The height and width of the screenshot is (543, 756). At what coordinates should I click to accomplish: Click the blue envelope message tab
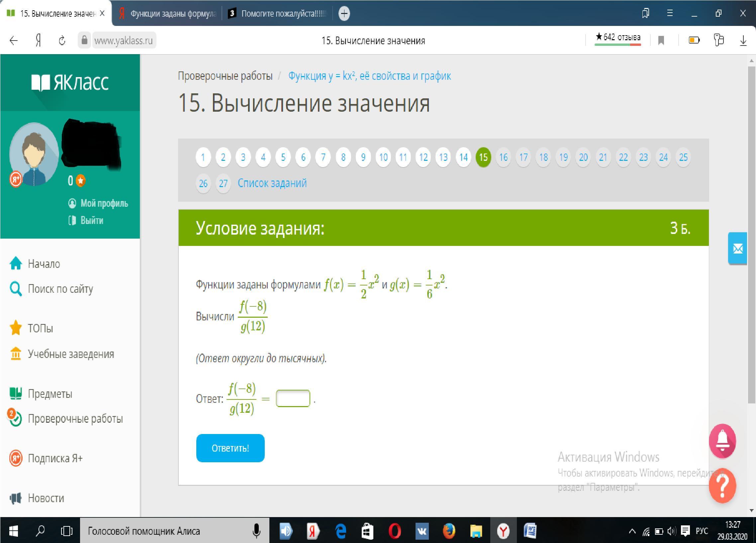[x=737, y=249]
